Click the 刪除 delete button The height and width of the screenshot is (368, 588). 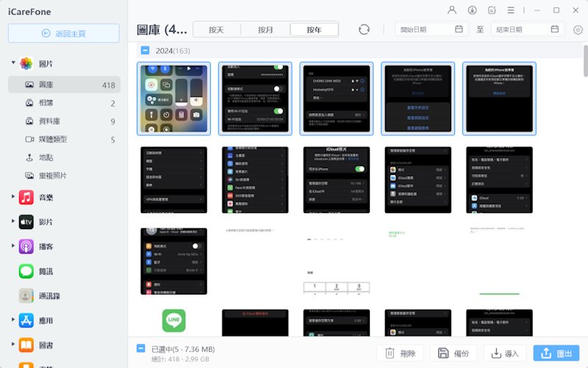(400, 353)
